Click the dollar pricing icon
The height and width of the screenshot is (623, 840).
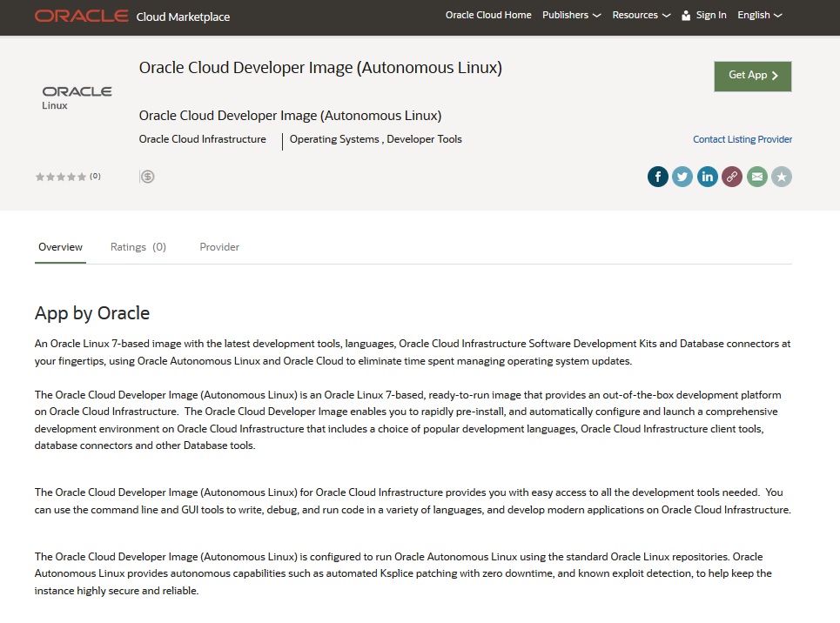pyautogui.click(x=147, y=176)
